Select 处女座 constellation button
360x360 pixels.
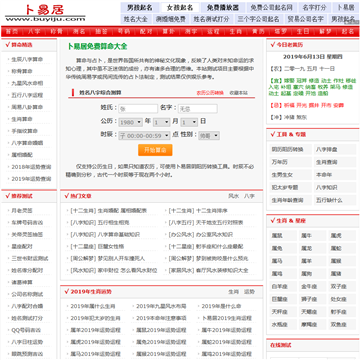coord(342,299)
